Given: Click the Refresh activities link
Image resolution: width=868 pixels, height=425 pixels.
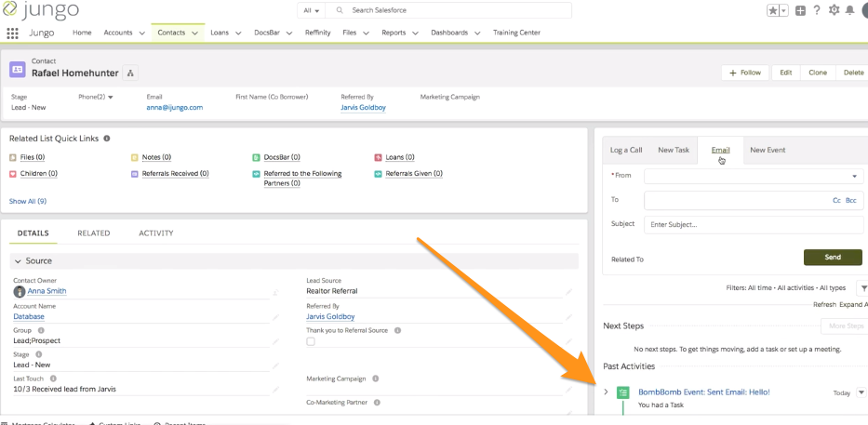Looking at the screenshot, I should (x=824, y=304).
